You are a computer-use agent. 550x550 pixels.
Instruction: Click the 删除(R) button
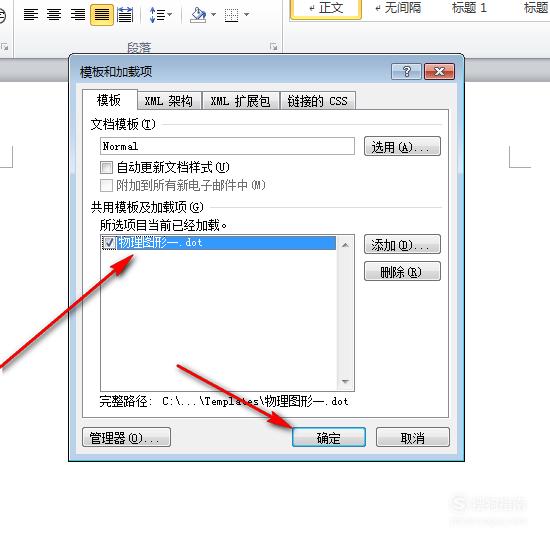(x=402, y=271)
